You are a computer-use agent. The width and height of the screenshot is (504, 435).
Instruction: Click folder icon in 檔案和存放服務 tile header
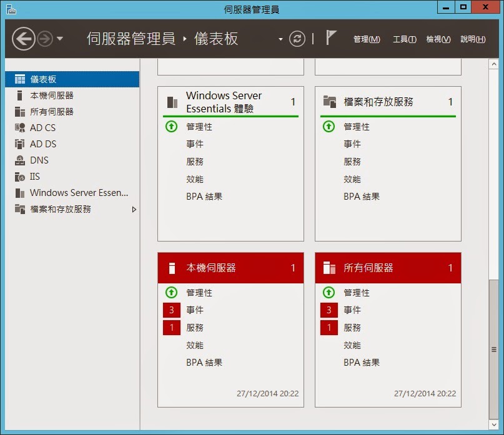pos(330,102)
